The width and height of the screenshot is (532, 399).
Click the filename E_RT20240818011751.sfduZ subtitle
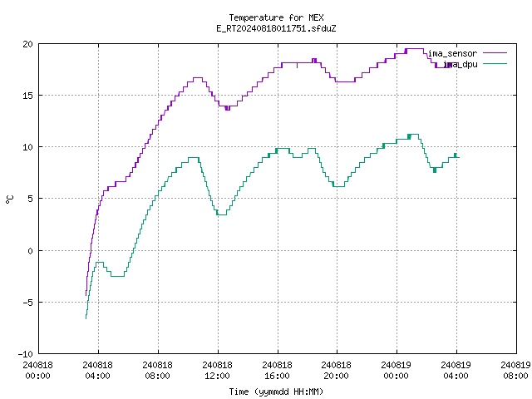(x=276, y=28)
